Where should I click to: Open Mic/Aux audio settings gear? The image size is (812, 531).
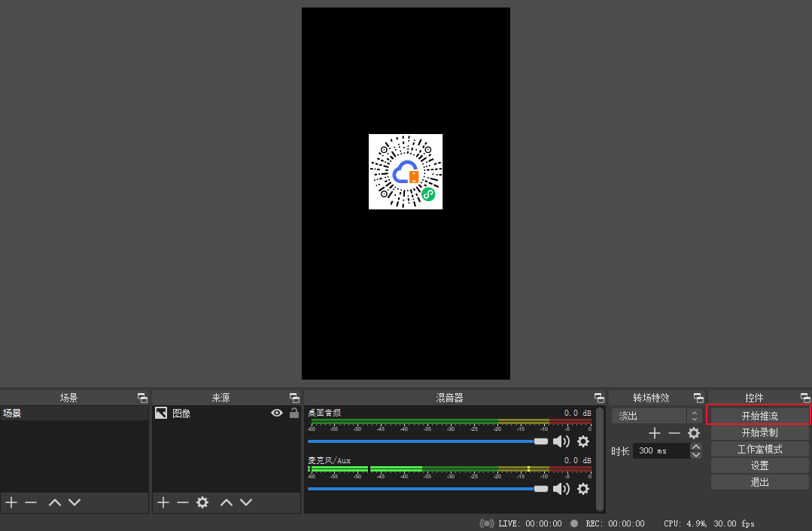click(582, 489)
